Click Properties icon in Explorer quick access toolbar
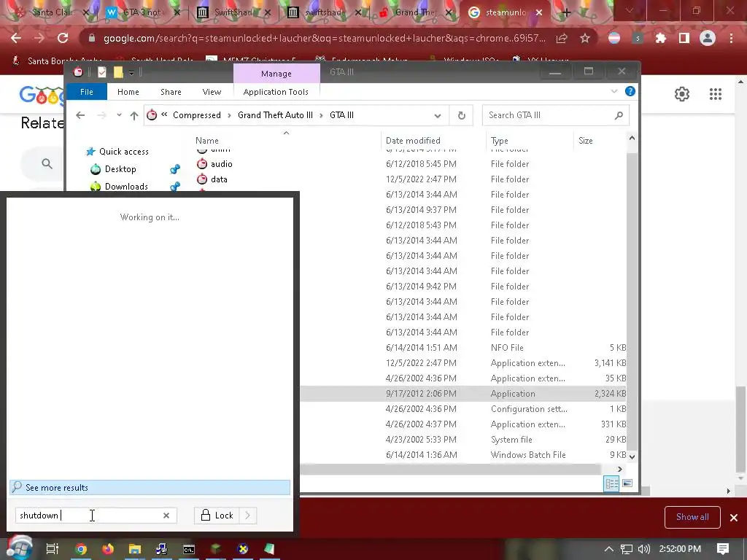Viewport: 747px width, 560px height. (x=101, y=72)
